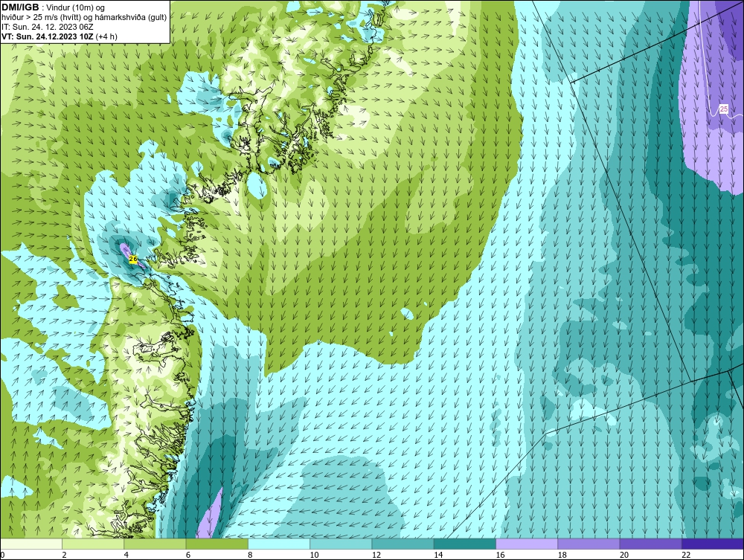Click the legend tick label '10'
The image size is (744, 560).
point(314,556)
